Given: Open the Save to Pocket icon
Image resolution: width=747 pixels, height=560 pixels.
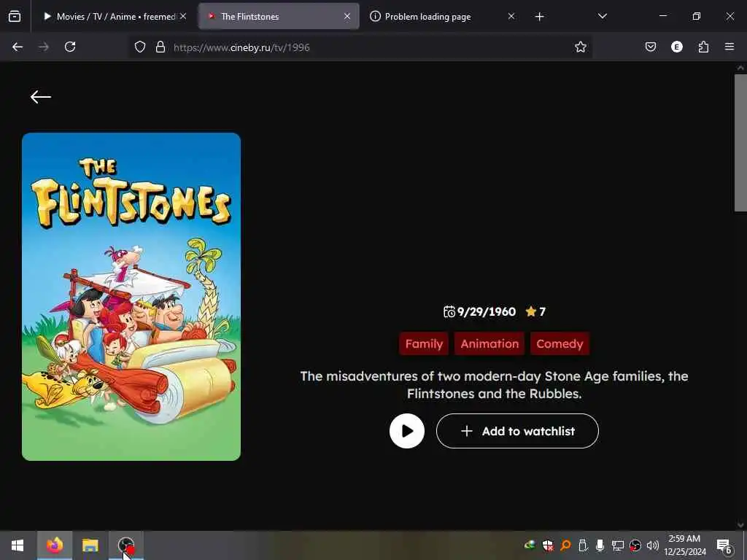Looking at the screenshot, I should [x=650, y=47].
